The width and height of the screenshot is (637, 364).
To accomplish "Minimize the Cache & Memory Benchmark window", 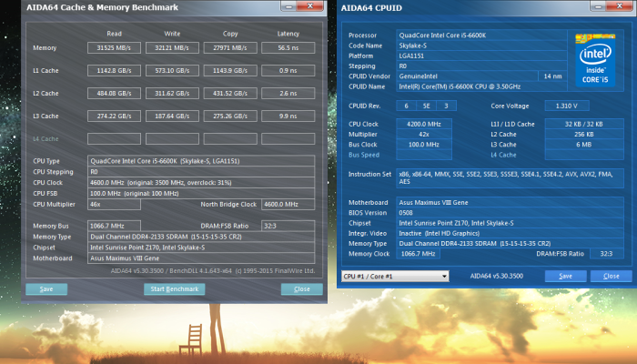I will click(288, 6).
